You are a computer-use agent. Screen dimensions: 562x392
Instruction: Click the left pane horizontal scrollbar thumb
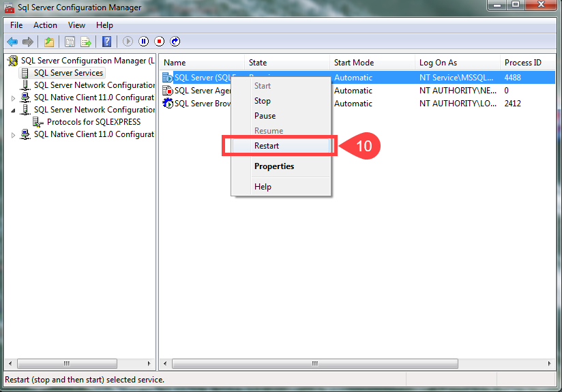click(67, 363)
